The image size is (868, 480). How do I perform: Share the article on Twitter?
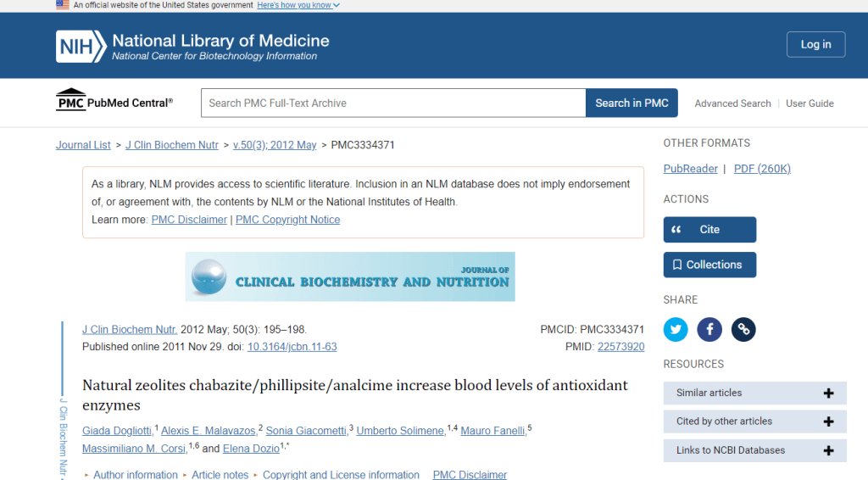coord(676,329)
